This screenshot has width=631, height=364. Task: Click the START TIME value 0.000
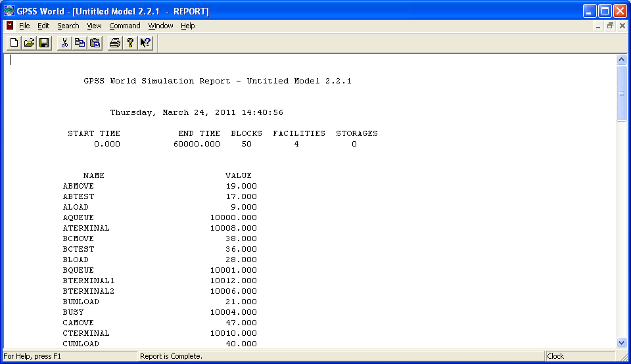[x=107, y=144]
